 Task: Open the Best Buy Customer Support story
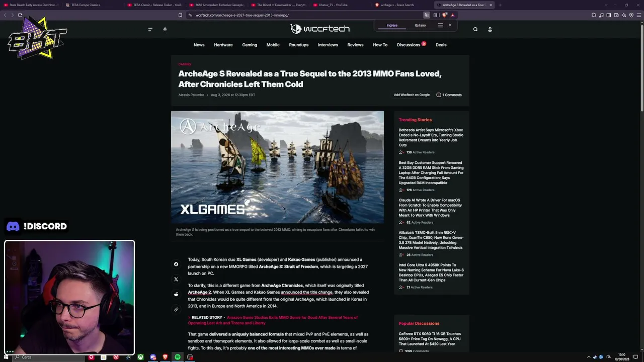[x=431, y=173]
